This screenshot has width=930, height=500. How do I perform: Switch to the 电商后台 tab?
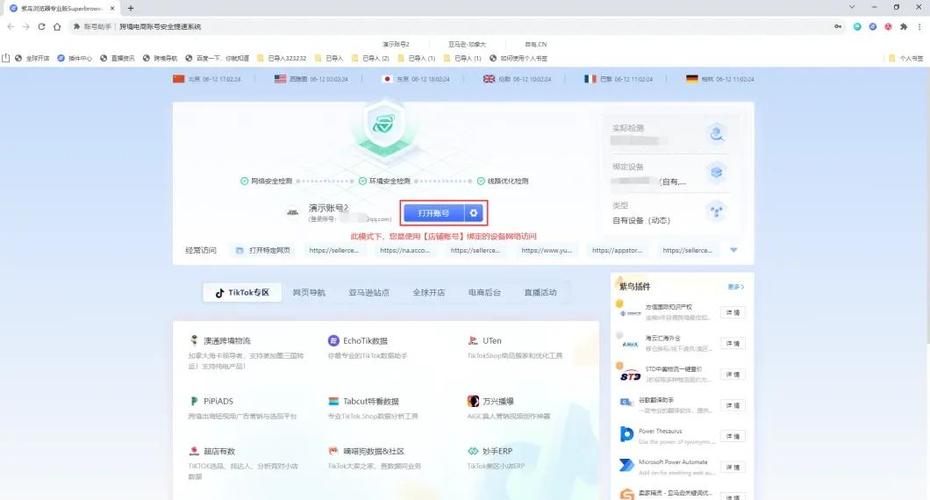point(485,292)
